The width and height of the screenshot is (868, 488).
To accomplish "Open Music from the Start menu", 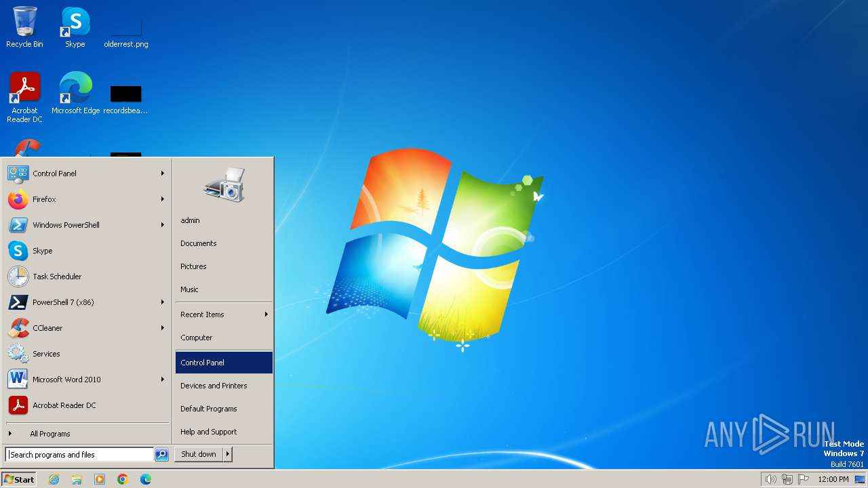I will coord(224,289).
